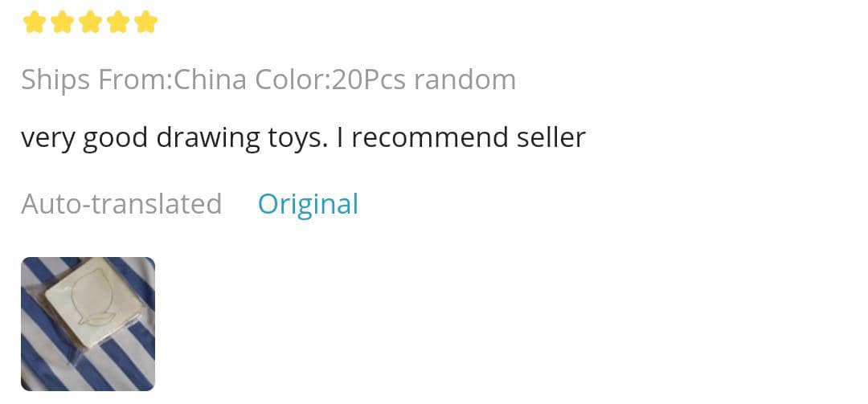Viewport: 868px width, 404px height.
Task: Show the Original review text
Action: tap(308, 204)
